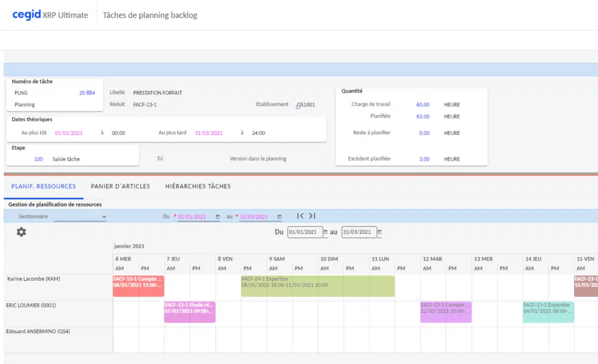Open calendar picker for filter start date 01/01/2021
The height and width of the screenshot is (364, 598).
218,217
